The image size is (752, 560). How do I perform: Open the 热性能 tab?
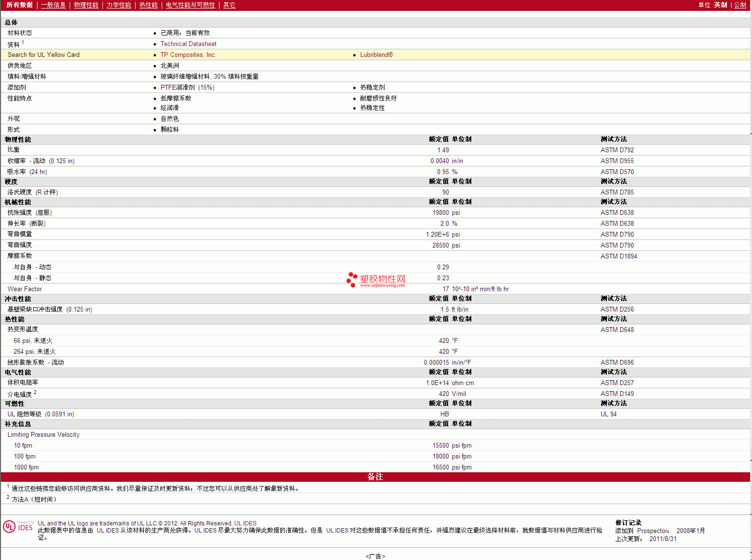coord(148,5)
